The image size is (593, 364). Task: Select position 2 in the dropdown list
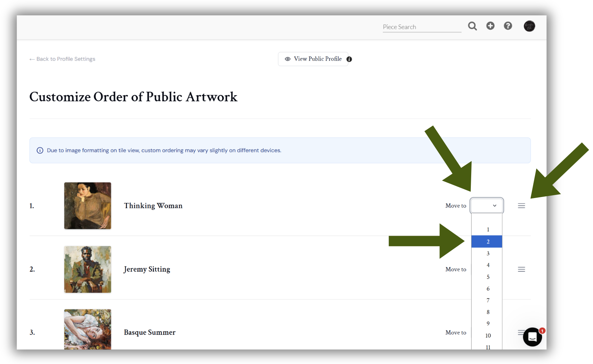pos(487,242)
